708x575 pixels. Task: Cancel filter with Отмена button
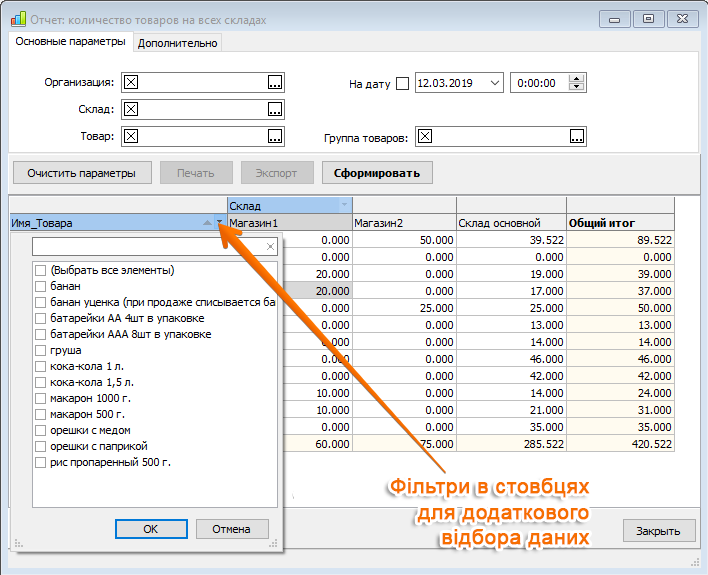point(232,529)
